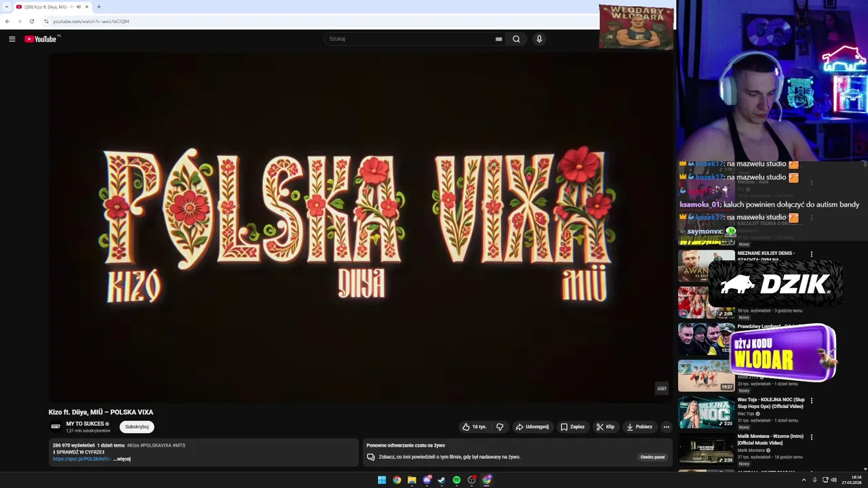This screenshot has height=488, width=868.
Task: Dislike the video with thumbs down
Action: click(x=500, y=427)
